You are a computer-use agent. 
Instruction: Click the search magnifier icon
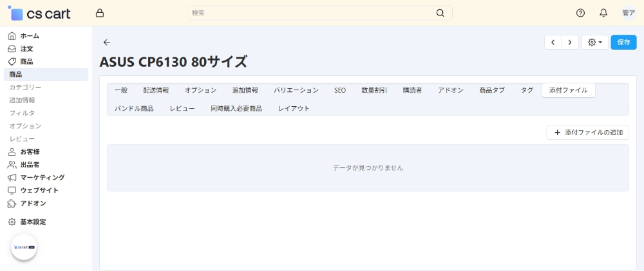(x=440, y=13)
